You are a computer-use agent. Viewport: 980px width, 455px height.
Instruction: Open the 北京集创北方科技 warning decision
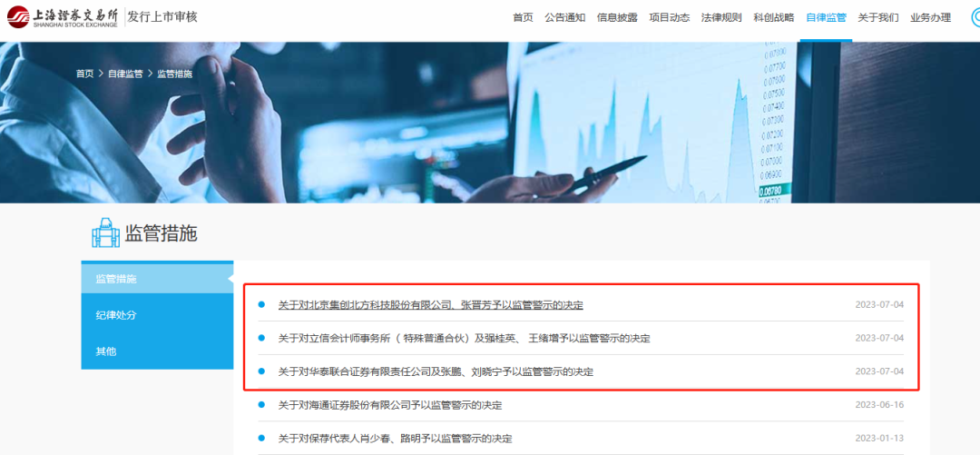point(430,305)
